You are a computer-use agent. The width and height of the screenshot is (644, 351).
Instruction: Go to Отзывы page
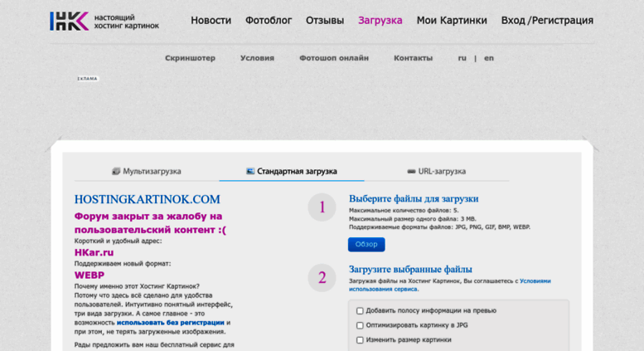coord(325,20)
